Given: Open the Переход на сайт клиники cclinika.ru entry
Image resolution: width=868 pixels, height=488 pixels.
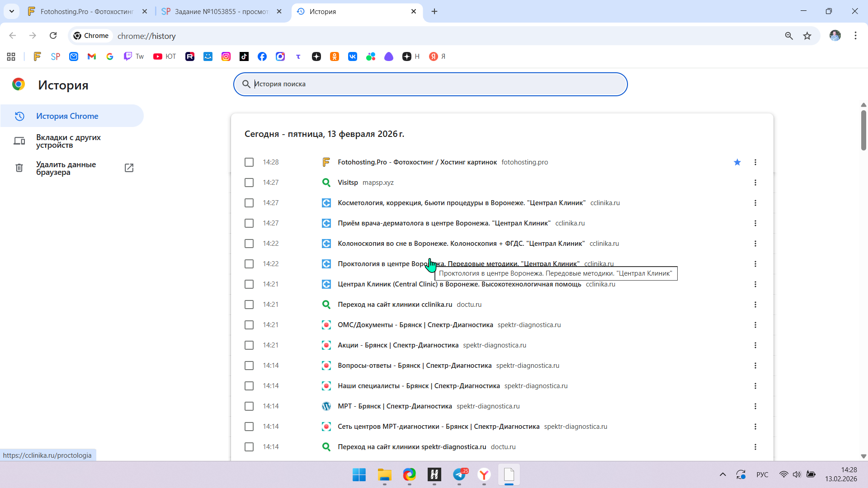Looking at the screenshot, I should pyautogui.click(x=395, y=305).
